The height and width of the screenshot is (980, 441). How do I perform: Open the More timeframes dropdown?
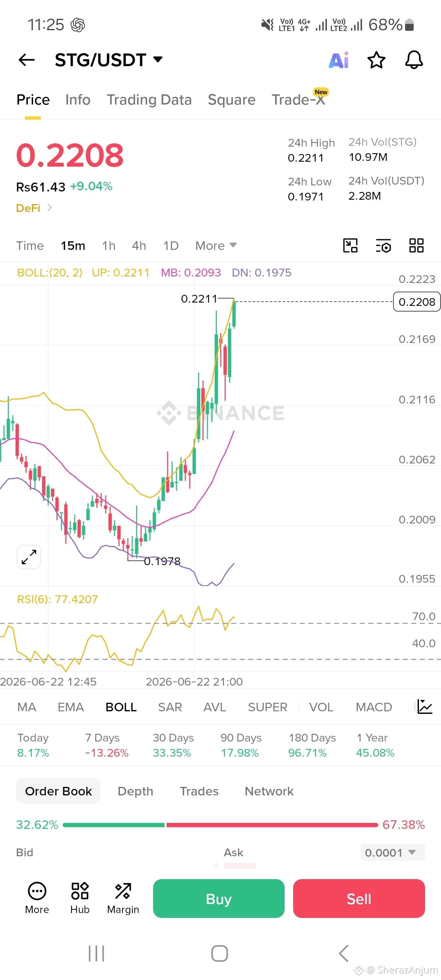coord(216,246)
